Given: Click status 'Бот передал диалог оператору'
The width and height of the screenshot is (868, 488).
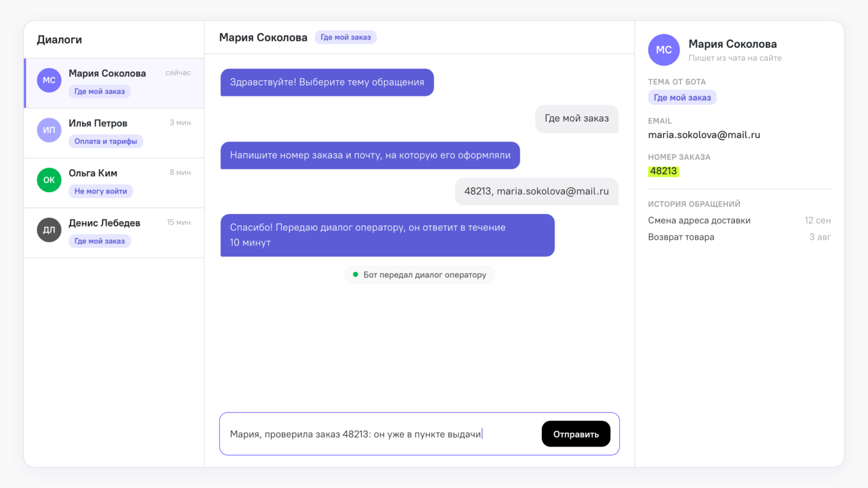Looking at the screenshot, I should pos(420,275).
